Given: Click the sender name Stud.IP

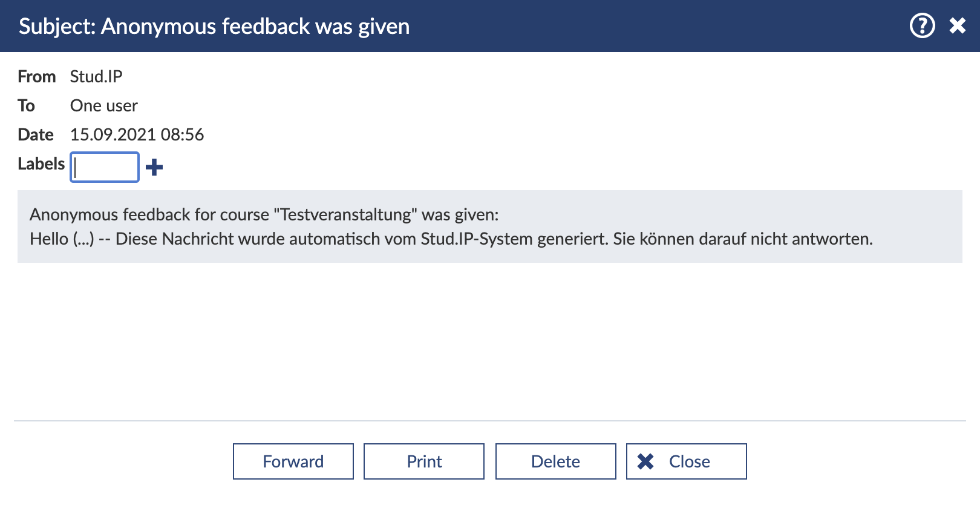Looking at the screenshot, I should tap(96, 76).
